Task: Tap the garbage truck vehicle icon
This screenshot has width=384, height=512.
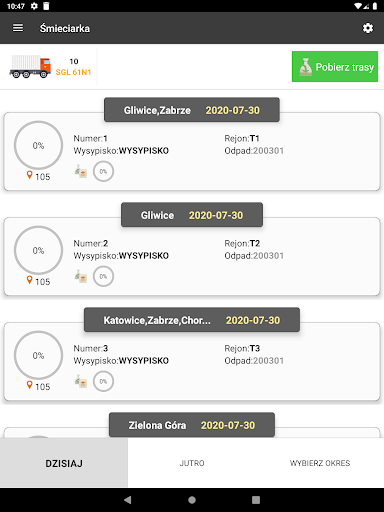Action: 30,66
